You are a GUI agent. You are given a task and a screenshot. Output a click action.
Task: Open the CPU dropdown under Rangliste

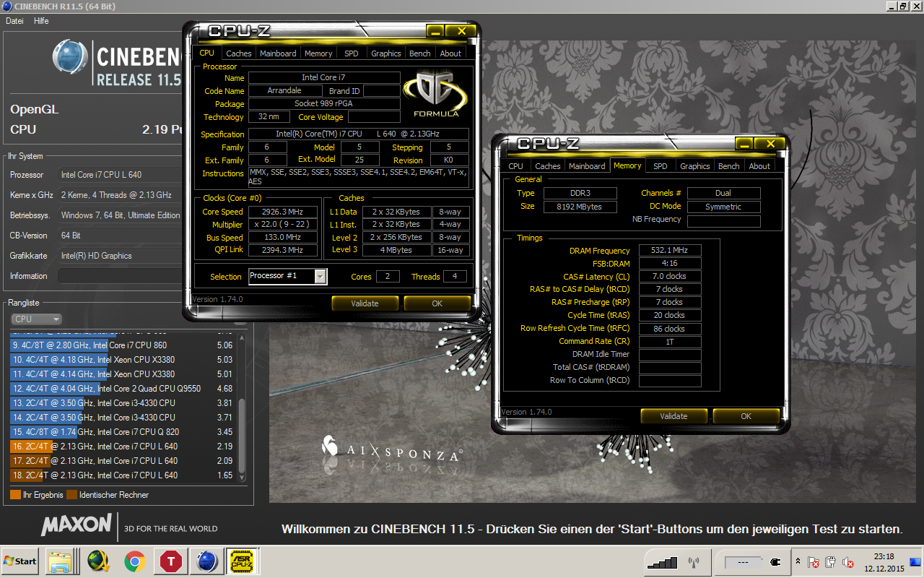pyautogui.click(x=36, y=319)
